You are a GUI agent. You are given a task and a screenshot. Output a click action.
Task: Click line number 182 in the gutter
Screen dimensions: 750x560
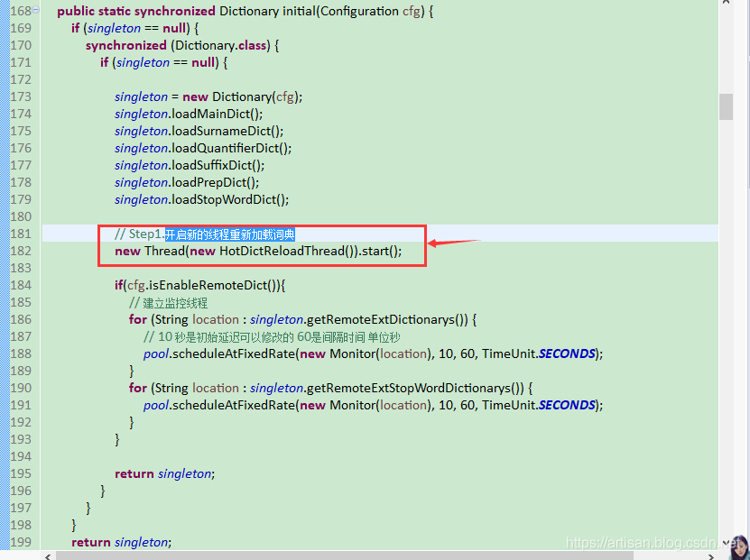coord(20,252)
